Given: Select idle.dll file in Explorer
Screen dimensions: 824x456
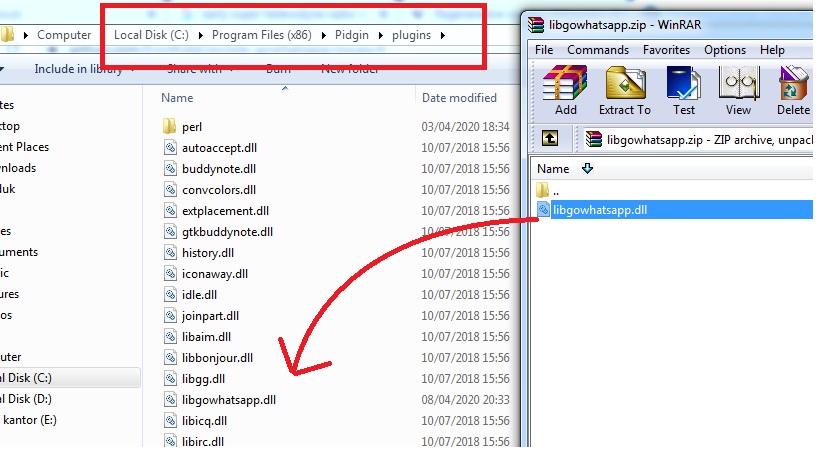Looking at the screenshot, I should pos(199,295).
